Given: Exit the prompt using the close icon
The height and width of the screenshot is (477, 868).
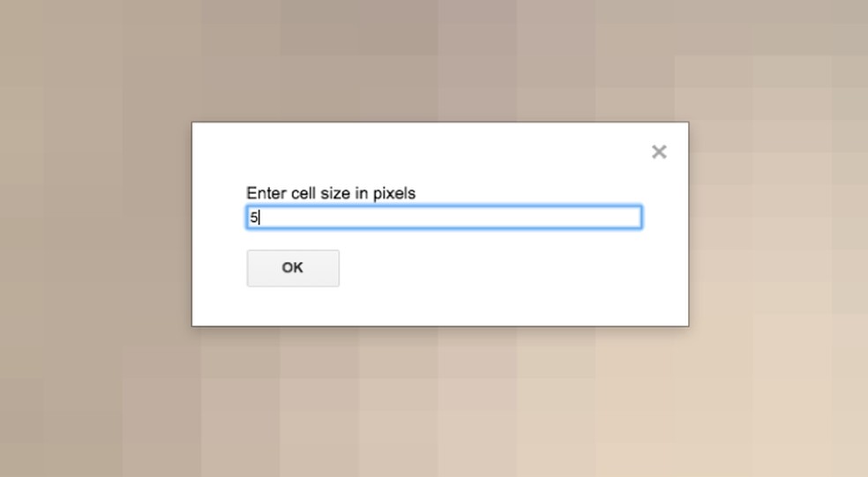Looking at the screenshot, I should (x=659, y=152).
